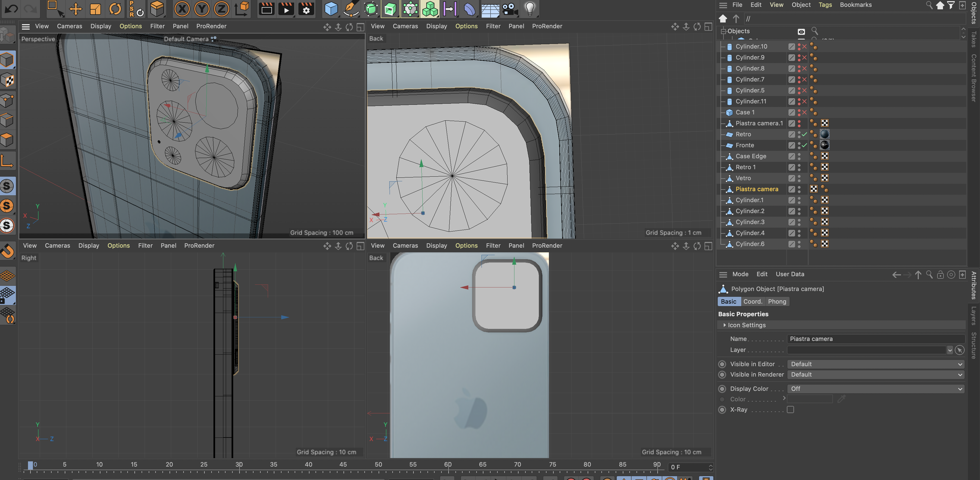The width and height of the screenshot is (980, 480).
Task: Click the Undo arrow icon
Action: coord(11,9)
